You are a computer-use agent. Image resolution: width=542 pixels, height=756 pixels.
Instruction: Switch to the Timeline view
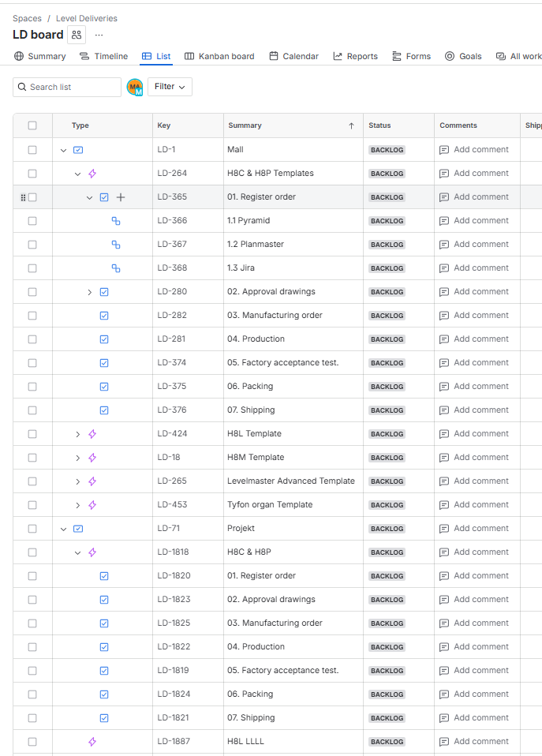(x=104, y=56)
